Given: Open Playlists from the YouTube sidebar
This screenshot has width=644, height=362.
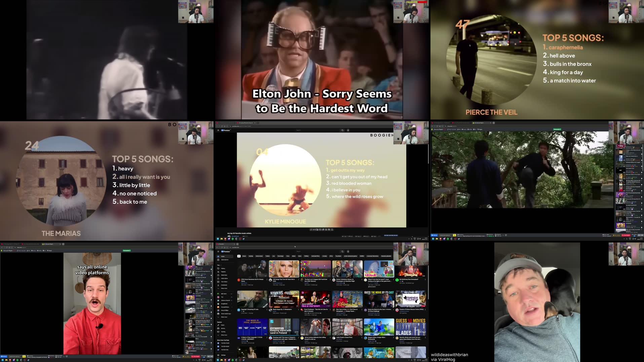Looking at the screenshot, I should [x=224, y=272].
